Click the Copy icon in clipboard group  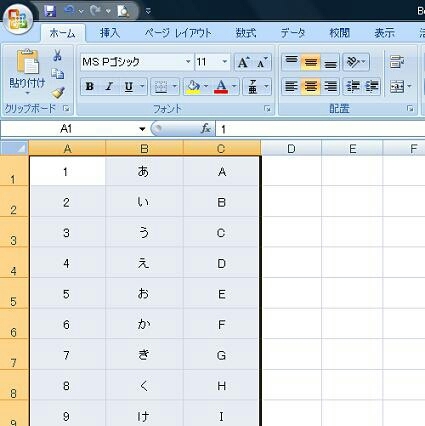(57, 74)
